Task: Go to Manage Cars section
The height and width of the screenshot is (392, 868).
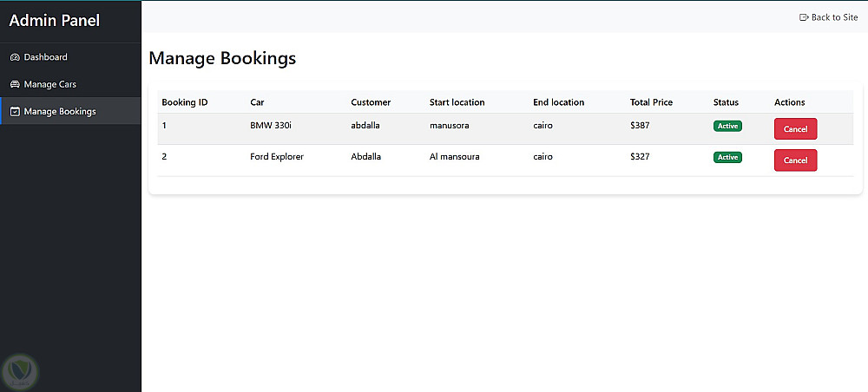Action: [50, 85]
